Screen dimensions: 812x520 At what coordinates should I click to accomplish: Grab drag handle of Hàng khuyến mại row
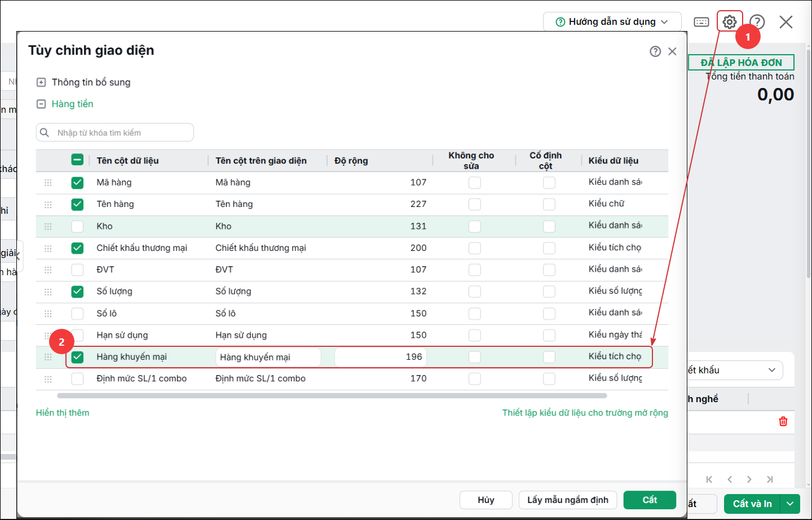pyautogui.click(x=48, y=357)
